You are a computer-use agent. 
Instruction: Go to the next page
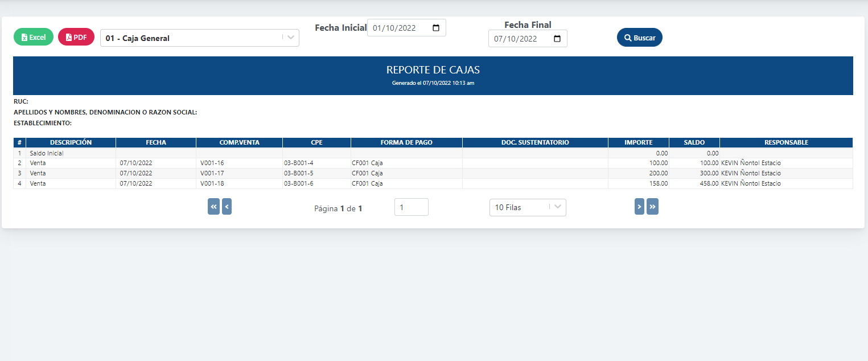[x=639, y=207]
